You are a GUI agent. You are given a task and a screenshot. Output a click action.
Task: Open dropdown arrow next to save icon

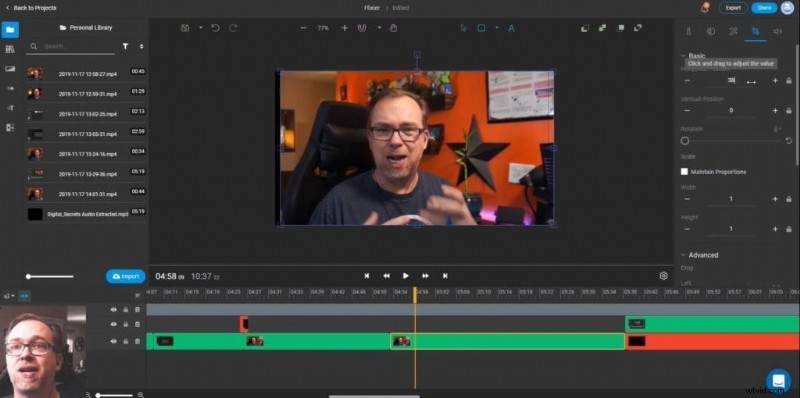pyautogui.click(x=201, y=28)
